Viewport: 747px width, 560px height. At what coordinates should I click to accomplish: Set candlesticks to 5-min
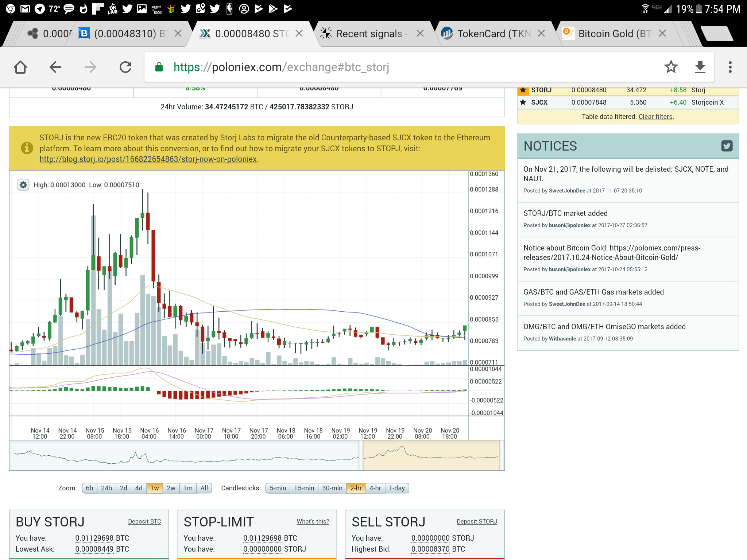point(278,488)
